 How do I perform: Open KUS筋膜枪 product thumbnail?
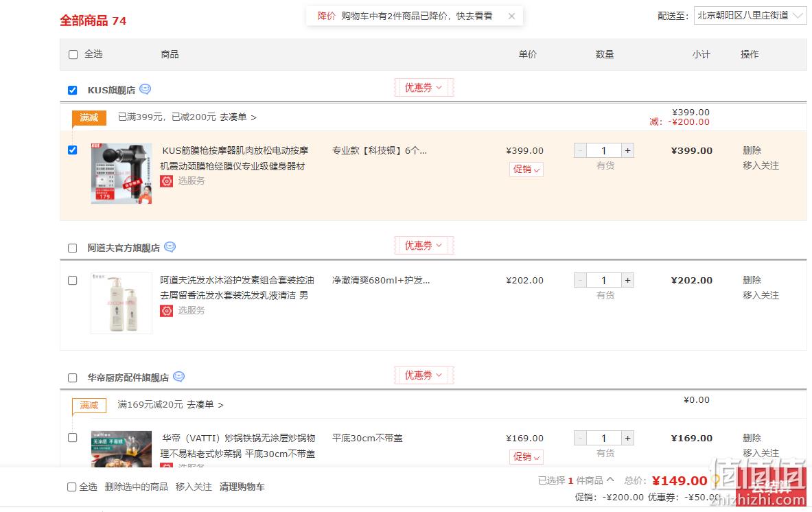pyautogui.click(x=121, y=174)
